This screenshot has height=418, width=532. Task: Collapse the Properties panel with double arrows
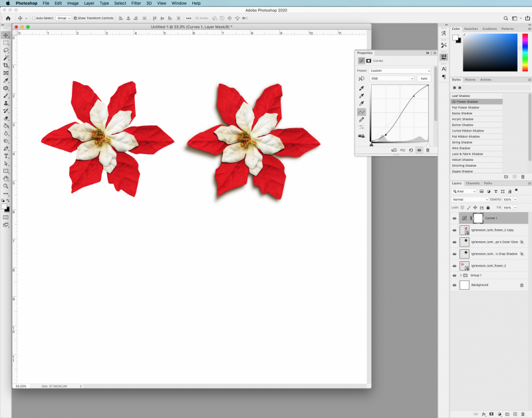click(x=428, y=53)
